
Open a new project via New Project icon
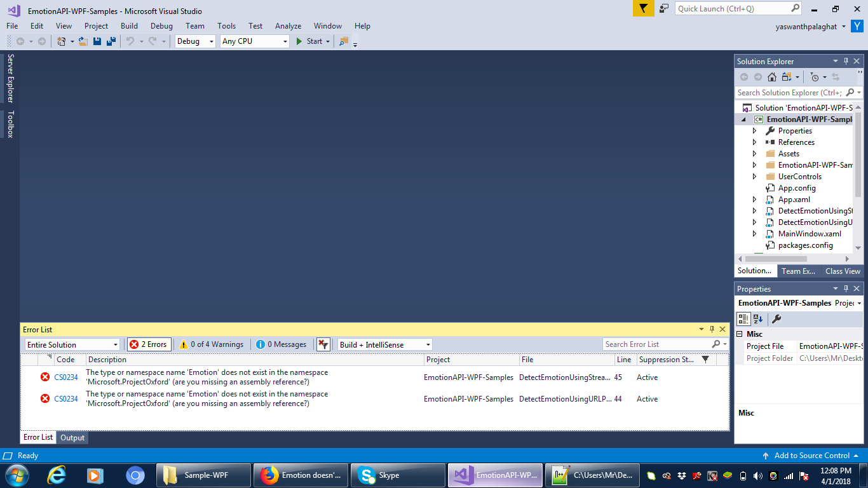coord(62,42)
